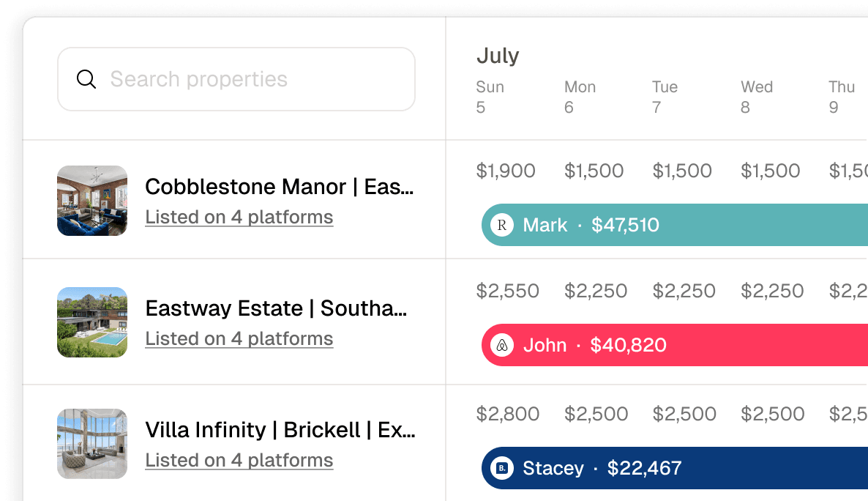
Task: Click the Booking.com icon on Stacey's booking
Action: click(502, 468)
